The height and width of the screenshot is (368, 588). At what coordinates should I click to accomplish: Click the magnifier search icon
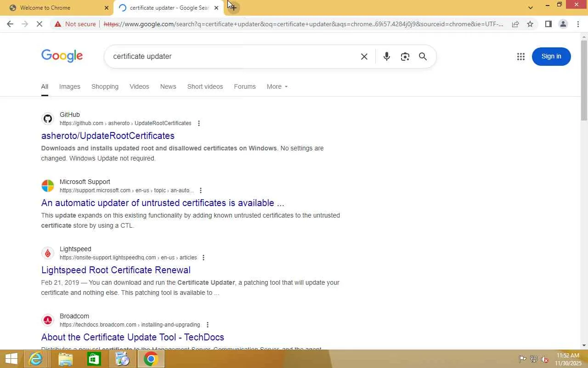point(423,56)
